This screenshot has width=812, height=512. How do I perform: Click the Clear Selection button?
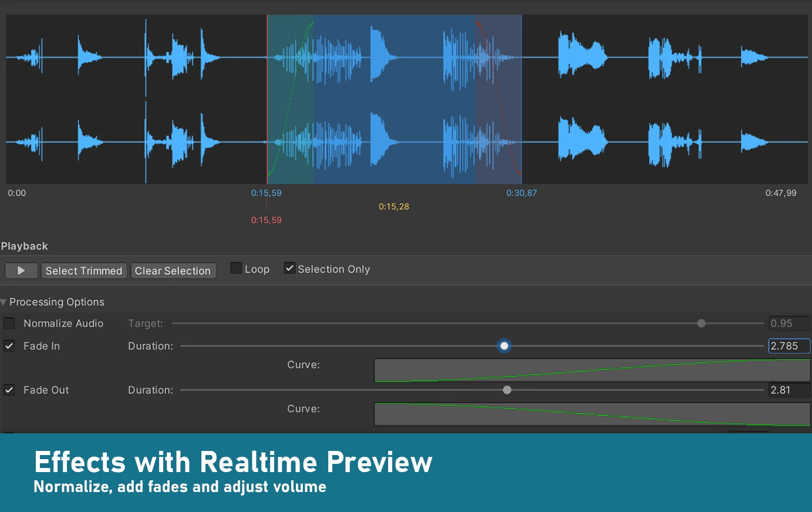pos(173,271)
